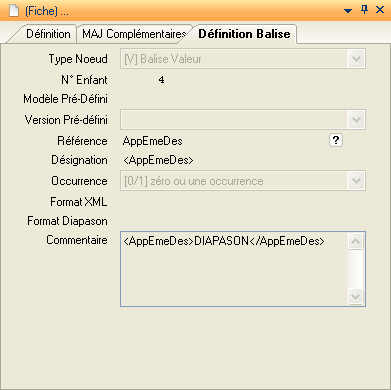Viewport: 391px width, 390px height.
Task: Expand the Type Noeud dropdown arrow
Action: click(356, 59)
